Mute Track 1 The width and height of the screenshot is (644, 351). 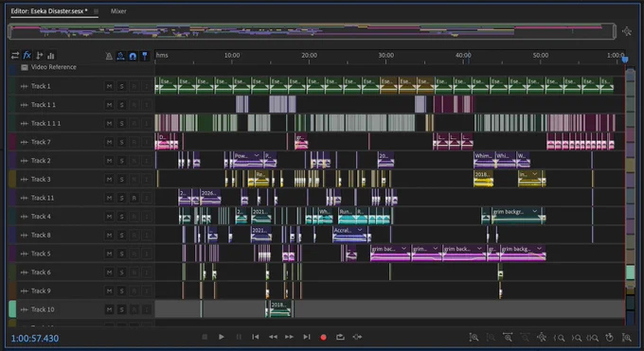click(x=109, y=86)
